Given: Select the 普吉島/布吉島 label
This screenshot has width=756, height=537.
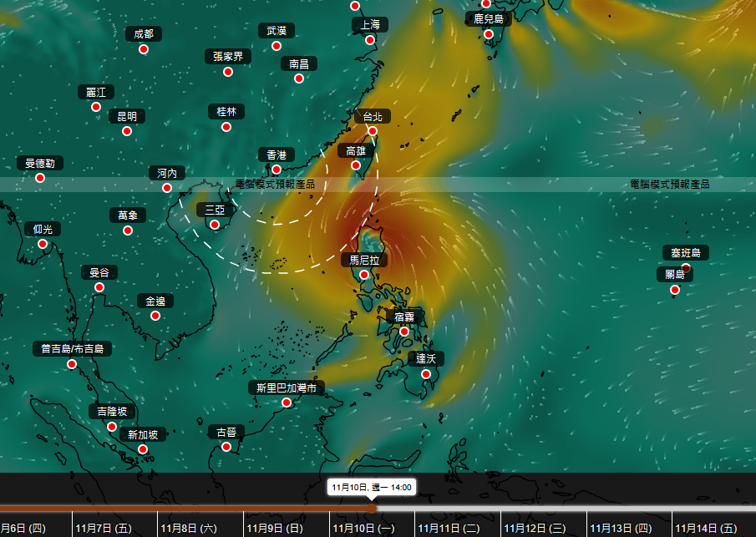Looking at the screenshot, I should point(77,349).
